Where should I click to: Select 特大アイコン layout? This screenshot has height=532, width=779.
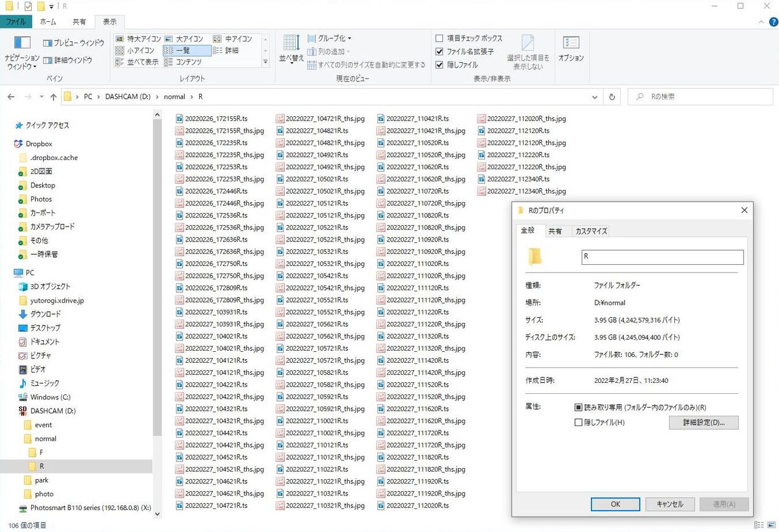138,39
